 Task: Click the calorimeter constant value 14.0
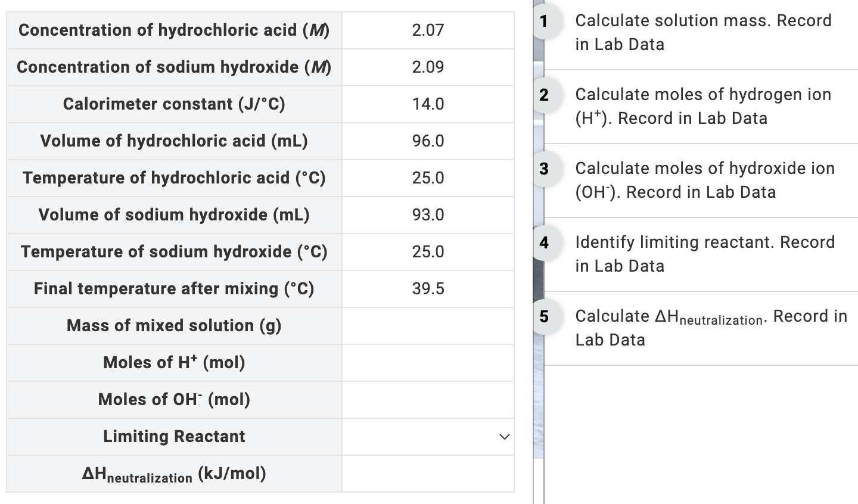(x=428, y=104)
